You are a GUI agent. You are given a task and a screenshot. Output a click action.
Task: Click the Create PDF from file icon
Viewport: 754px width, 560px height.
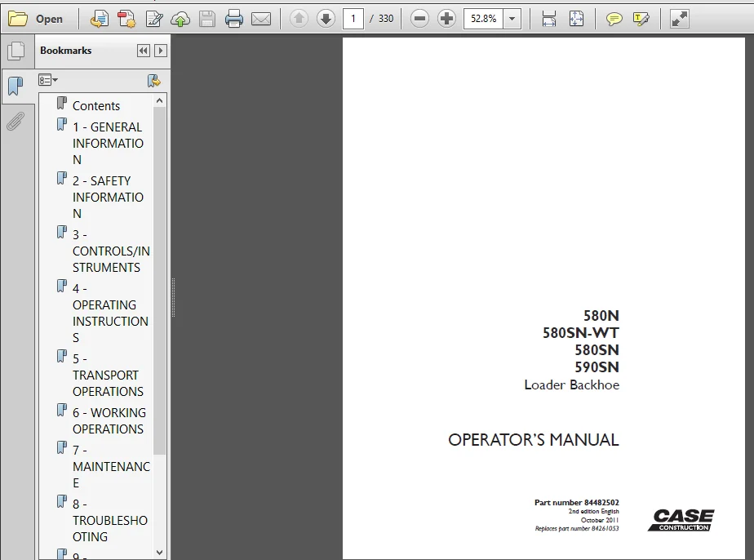(99, 19)
